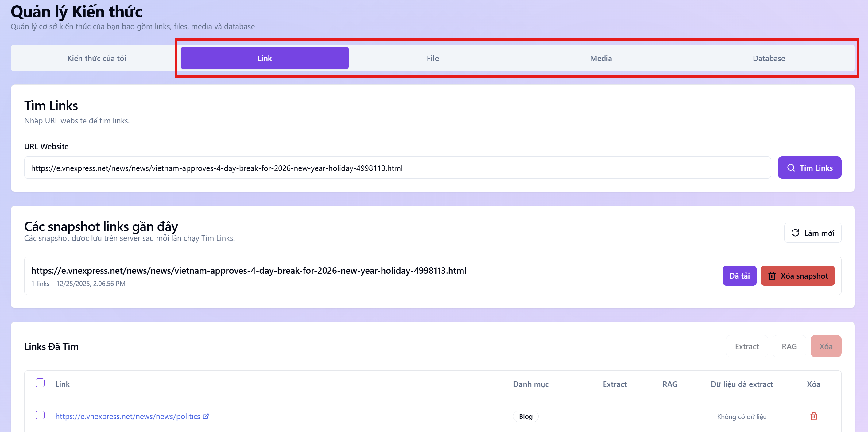Switch to the Link tab

265,58
